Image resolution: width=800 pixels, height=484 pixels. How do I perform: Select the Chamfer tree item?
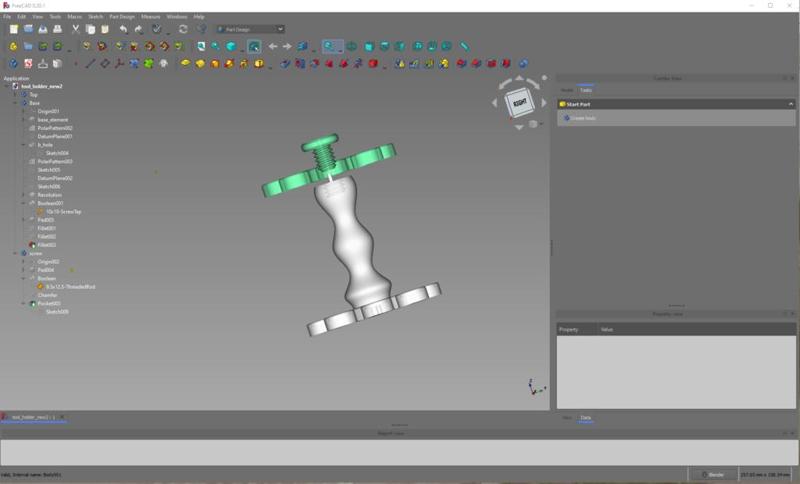[47, 295]
